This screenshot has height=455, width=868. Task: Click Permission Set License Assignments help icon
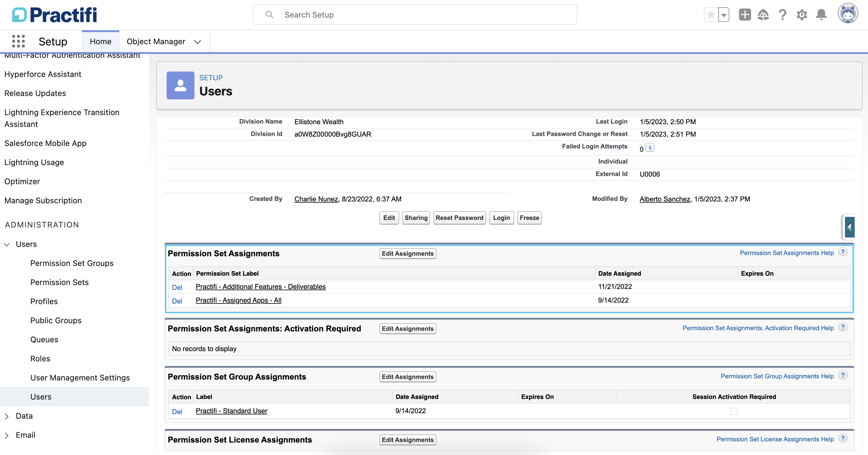(843, 438)
